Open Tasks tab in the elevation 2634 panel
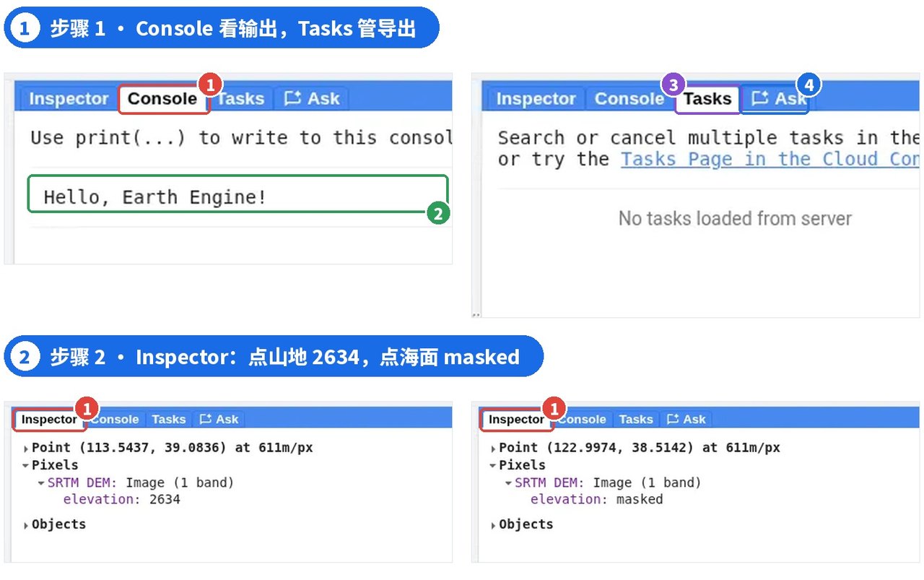This screenshot has width=924, height=580. pyautogui.click(x=169, y=419)
